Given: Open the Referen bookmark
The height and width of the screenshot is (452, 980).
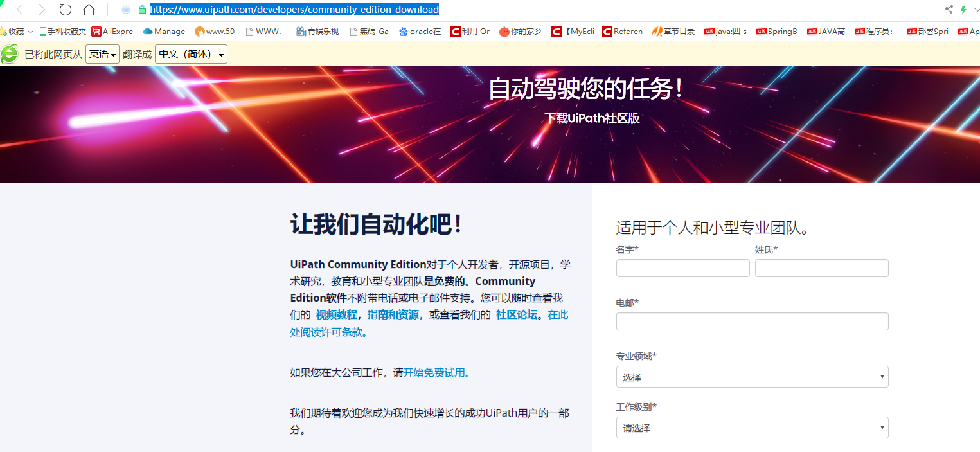Looking at the screenshot, I should (x=622, y=31).
